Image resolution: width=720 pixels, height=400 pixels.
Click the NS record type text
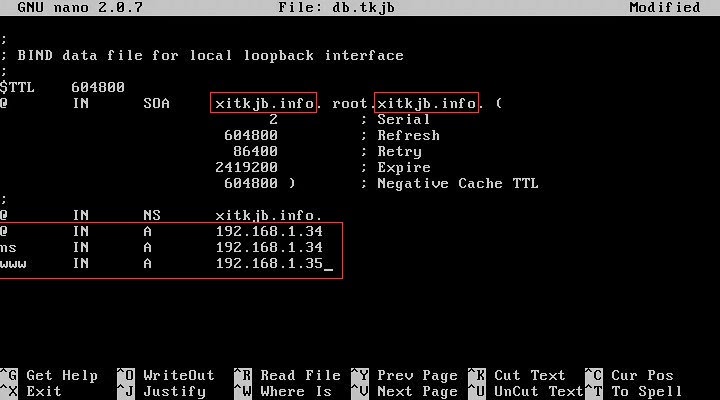[152, 215]
